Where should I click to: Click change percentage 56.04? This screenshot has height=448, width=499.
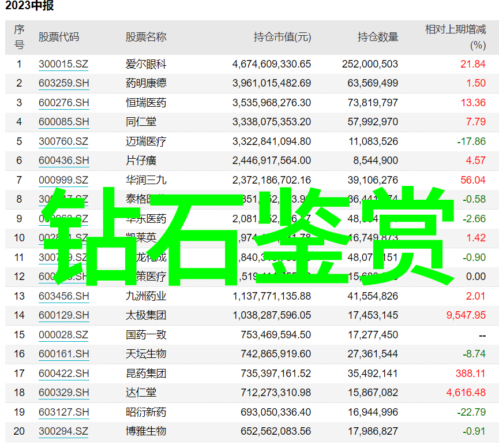pyautogui.click(x=473, y=181)
